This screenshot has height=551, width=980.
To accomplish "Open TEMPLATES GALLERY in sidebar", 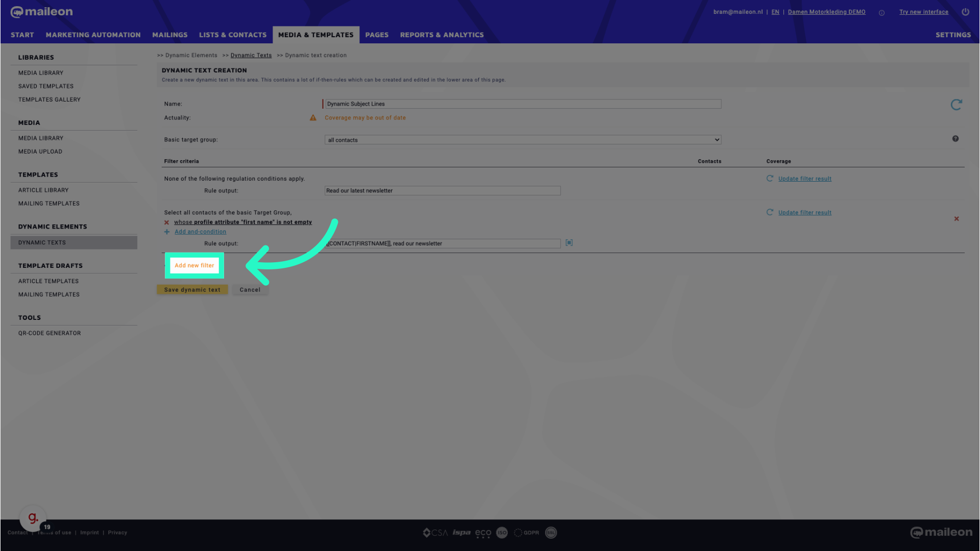I will click(x=50, y=99).
